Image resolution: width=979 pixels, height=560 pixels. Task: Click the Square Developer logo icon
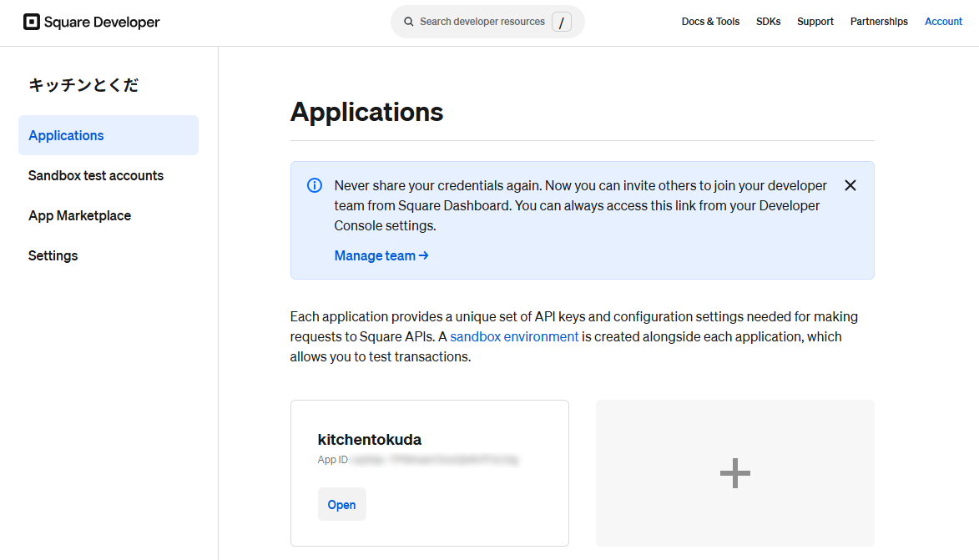pyautogui.click(x=31, y=22)
